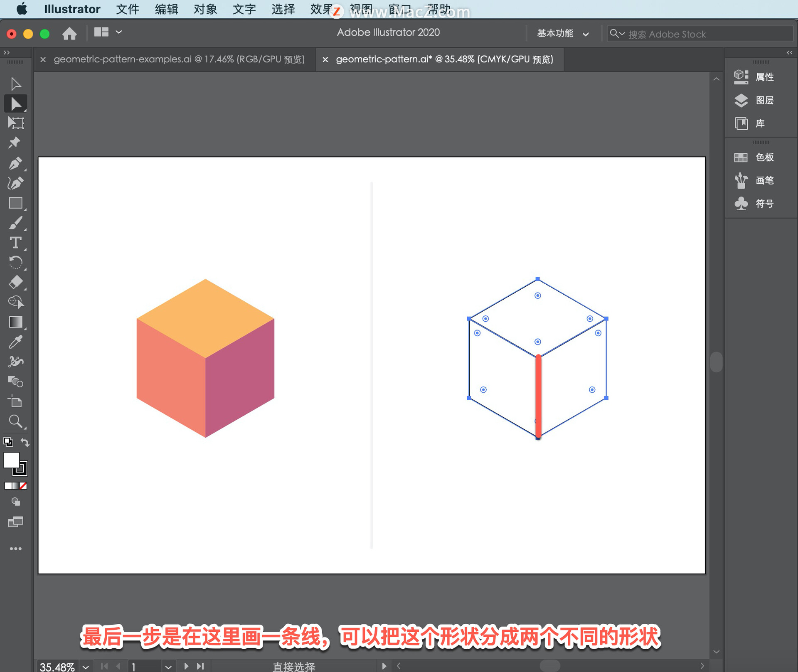Select the Free Transform tool
798x672 pixels.
point(15,123)
